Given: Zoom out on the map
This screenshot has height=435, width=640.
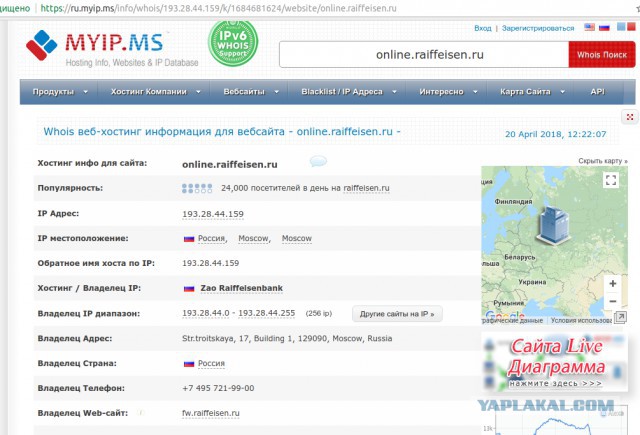Looking at the screenshot, I should click(612, 302).
